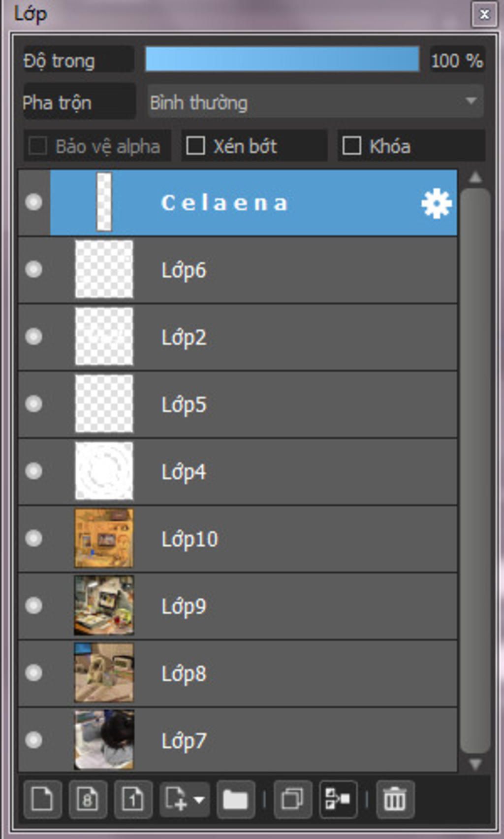
Task: Delete the selected layer with trash icon
Action: click(395, 798)
